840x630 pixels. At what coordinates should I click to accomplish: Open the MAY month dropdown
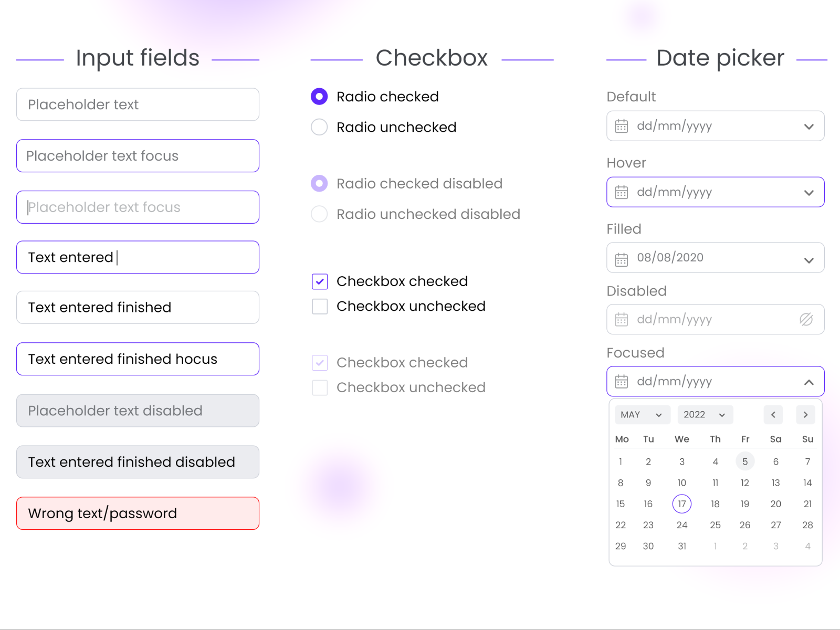[x=642, y=415]
